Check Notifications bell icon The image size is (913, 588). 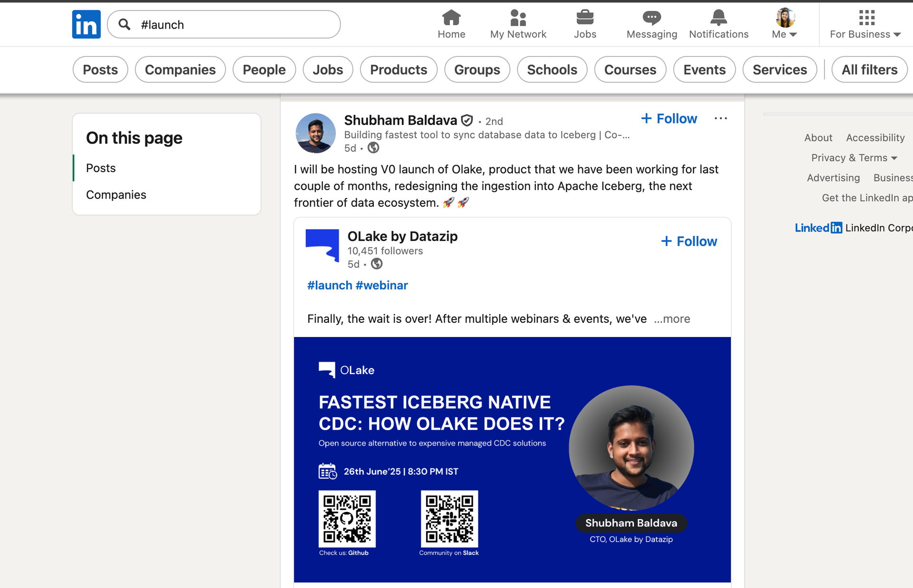click(718, 18)
